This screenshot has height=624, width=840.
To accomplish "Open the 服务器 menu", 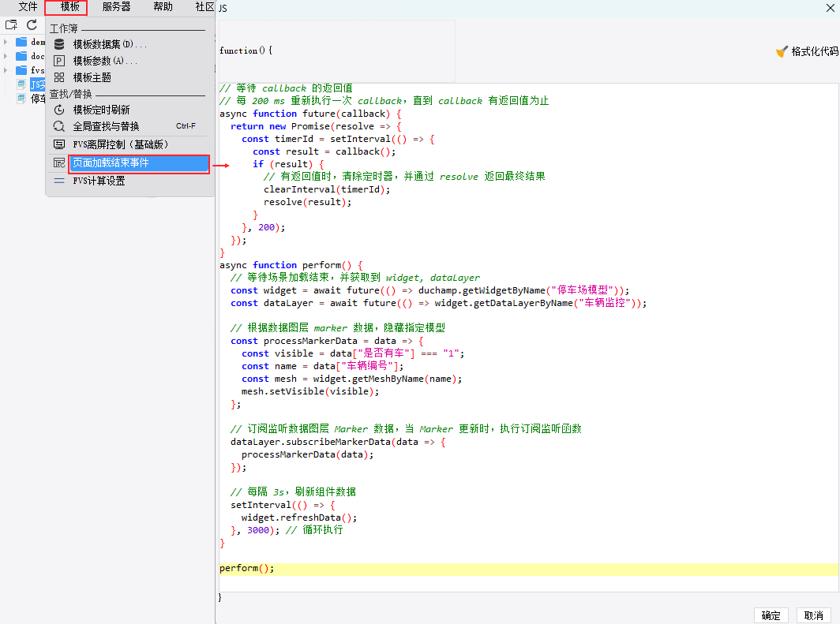I will 116,7.
